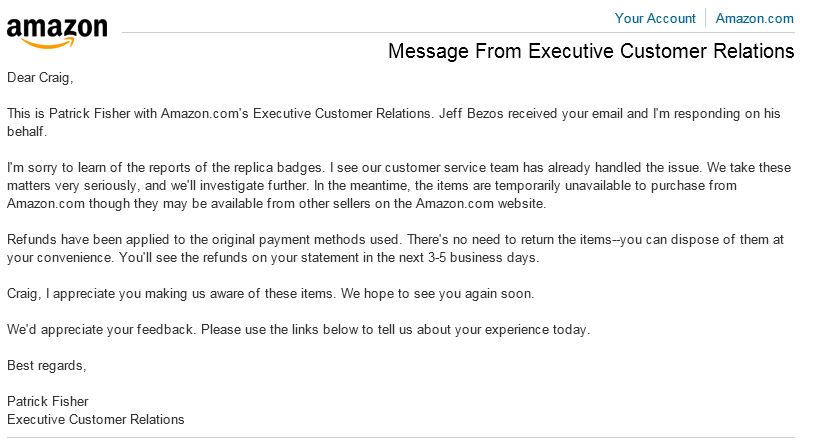The image size is (815, 447).
Task: Click the Best regards closing line
Action: (46, 366)
